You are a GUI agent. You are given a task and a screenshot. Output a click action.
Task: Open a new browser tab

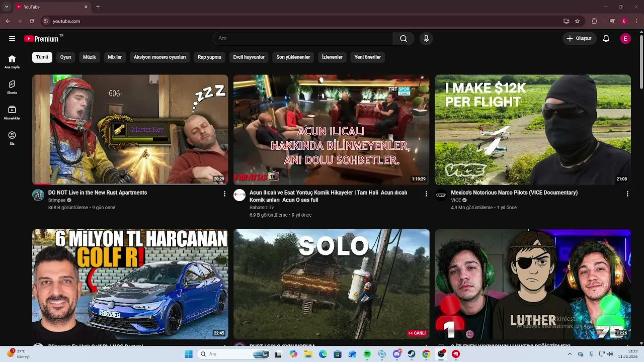tap(98, 7)
